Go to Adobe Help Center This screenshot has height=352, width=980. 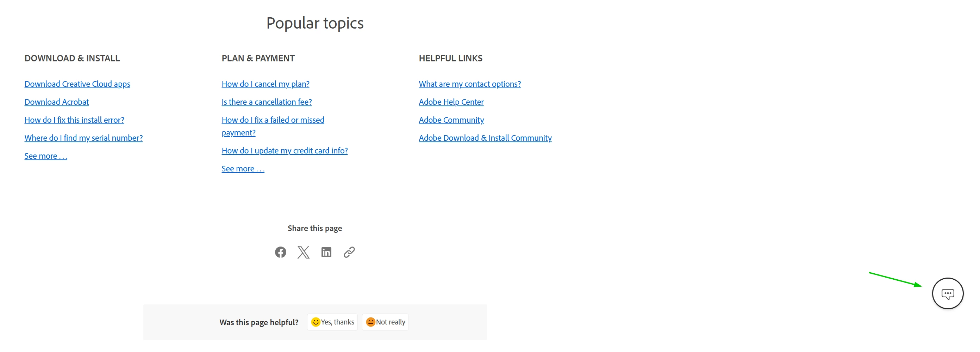(x=451, y=102)
